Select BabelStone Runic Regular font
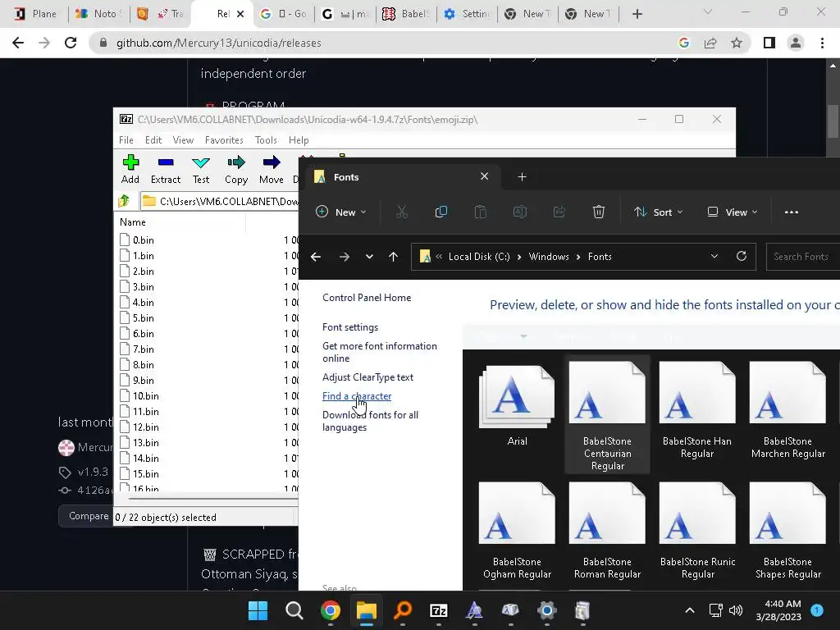The height and width of the screenshot is (630, 840). [697, 532]
